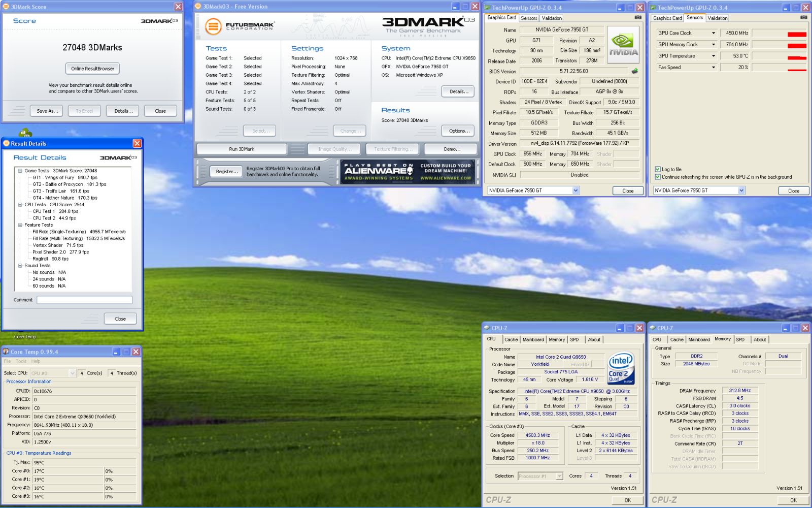812x508 pixels.
Task: Collapse the Game Tests tree node
Action: [x=20, y=171]
